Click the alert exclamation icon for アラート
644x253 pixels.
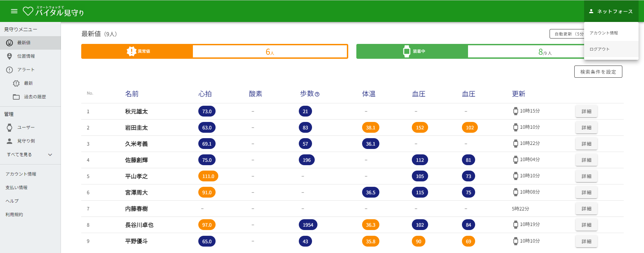pos(9,70)
